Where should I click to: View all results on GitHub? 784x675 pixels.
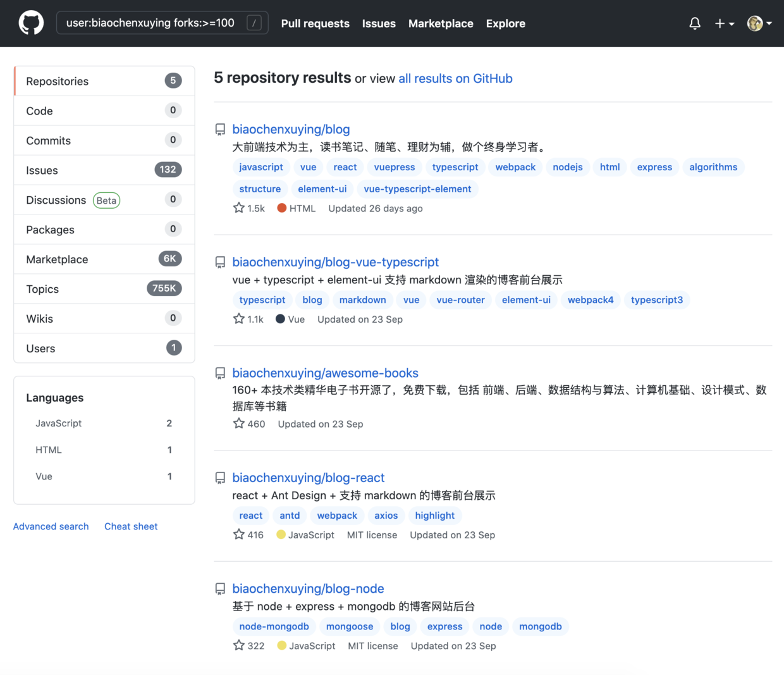pos(455,78)
